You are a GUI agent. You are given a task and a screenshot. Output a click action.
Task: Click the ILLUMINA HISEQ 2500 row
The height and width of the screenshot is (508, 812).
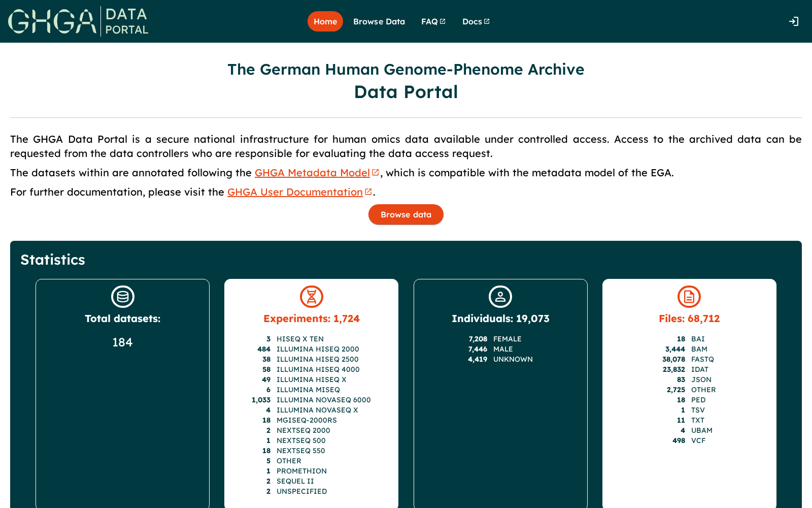coord(312,359)
